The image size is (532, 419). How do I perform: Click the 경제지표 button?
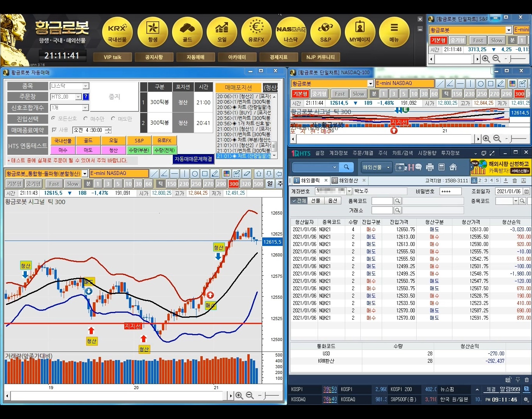(279, 57)
